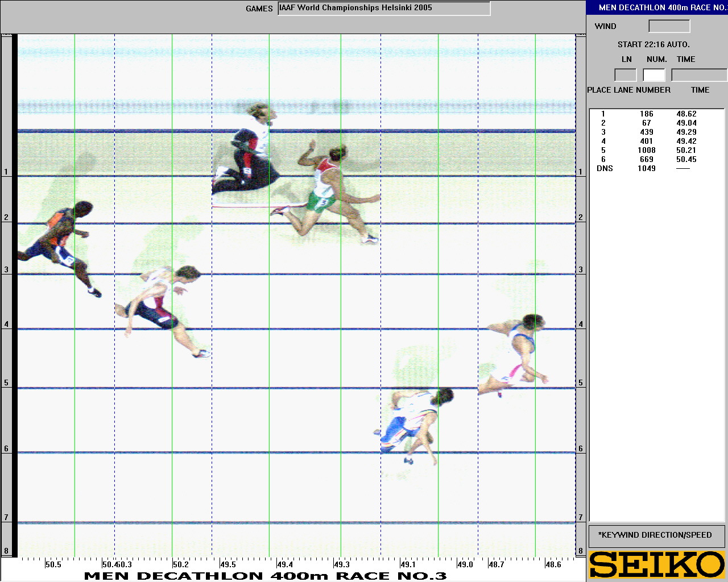Screen dimensions: 728x582
Task: Focus the NUM entry box
Action: 654,75
